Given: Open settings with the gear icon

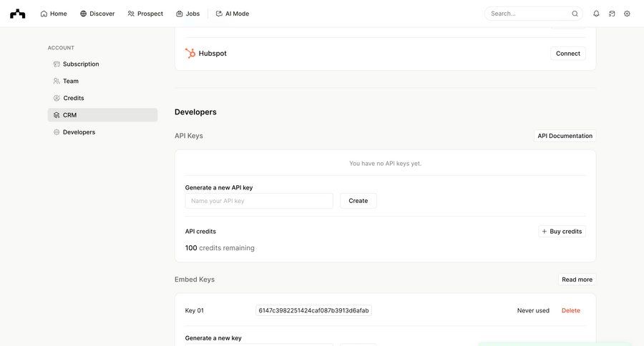Looking at the screenshot, I should click(627, 14).
